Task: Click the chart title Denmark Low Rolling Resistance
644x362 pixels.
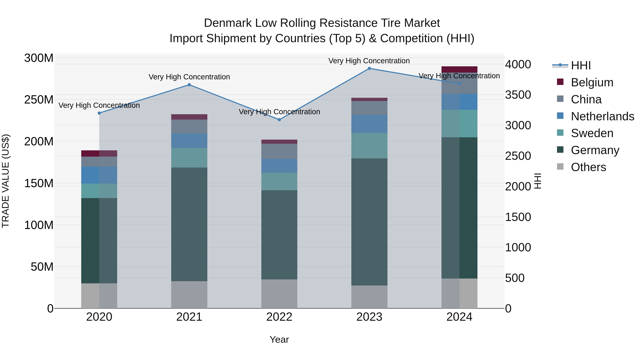Action: [x=322, y=23]
